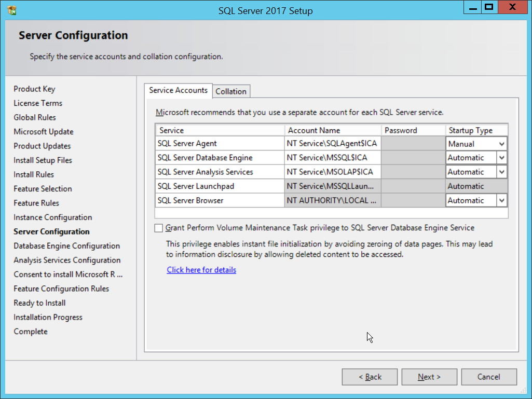Viewport: 532px width, 399px height.
Task: Expand Startup Type dropdown for SQL Server Browser
Action: pyautogui.click(x=501, y=200)
